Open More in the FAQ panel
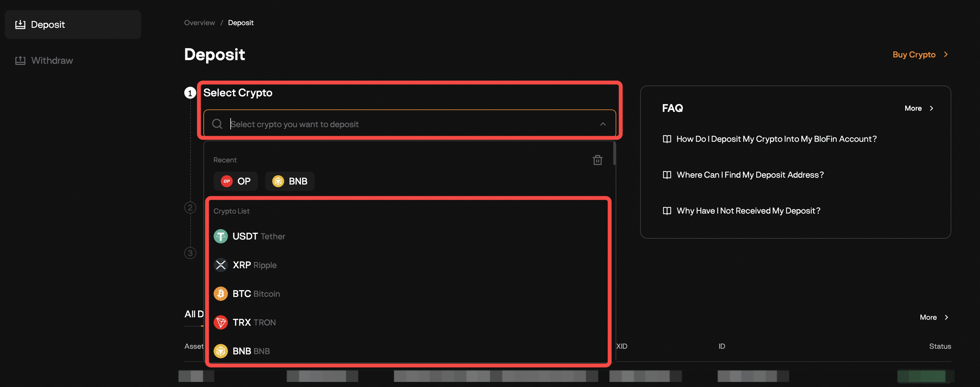The image size is (980, 387). click(x=918, y=108)
